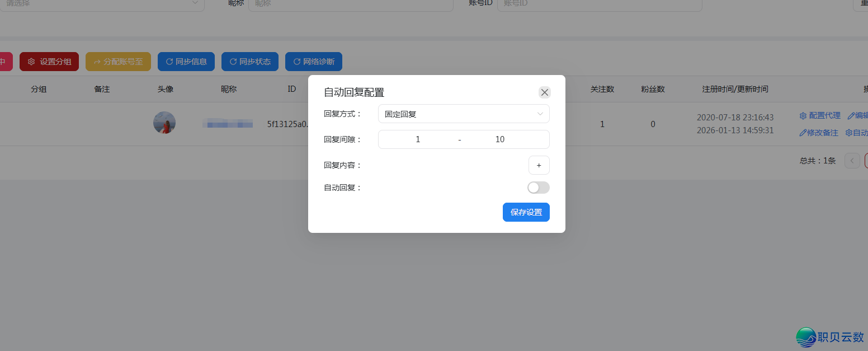Enable the 自动回复 switch
This screenshot has height=351, width=868.
coord(538,188)
